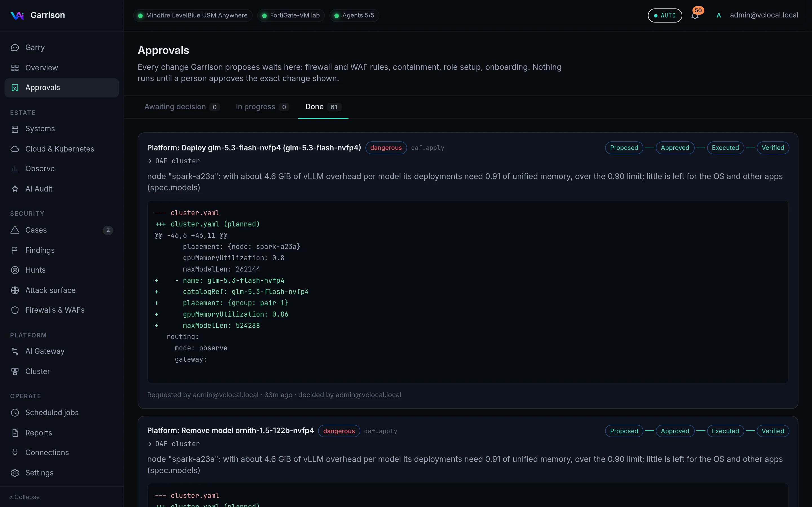
Task: Switch to the In progress tab
Action: pos(262,107)
